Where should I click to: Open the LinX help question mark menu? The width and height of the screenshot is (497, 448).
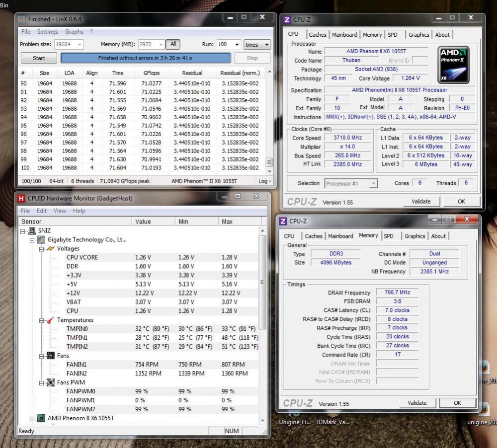(x=91, y=32)
